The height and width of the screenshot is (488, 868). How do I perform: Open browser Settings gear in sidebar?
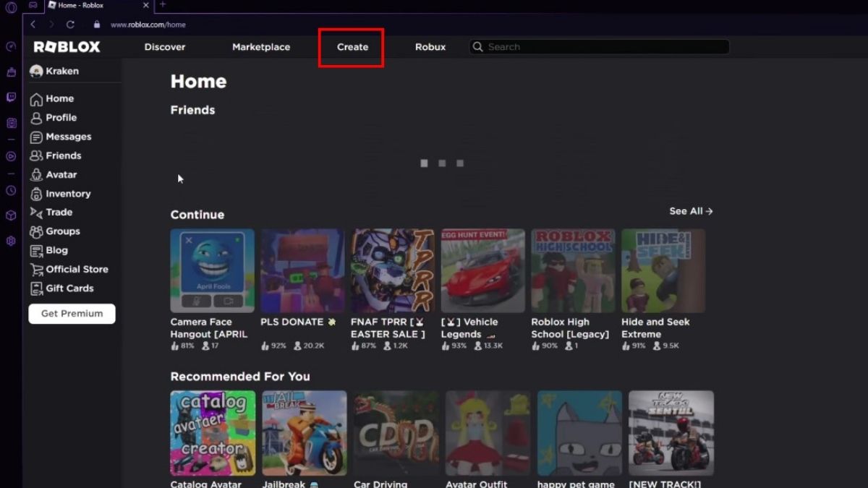(11, 241)
